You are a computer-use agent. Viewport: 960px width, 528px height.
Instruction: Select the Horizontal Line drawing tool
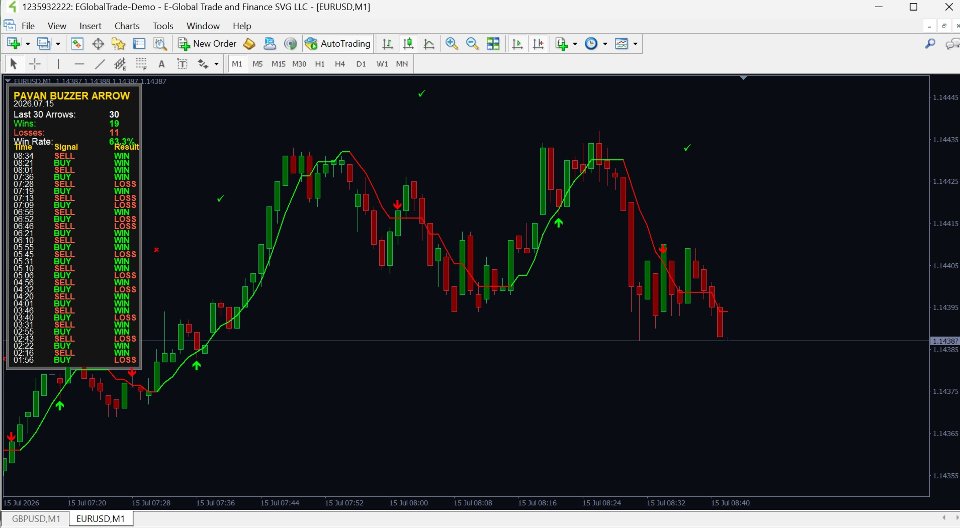(79, 64)
